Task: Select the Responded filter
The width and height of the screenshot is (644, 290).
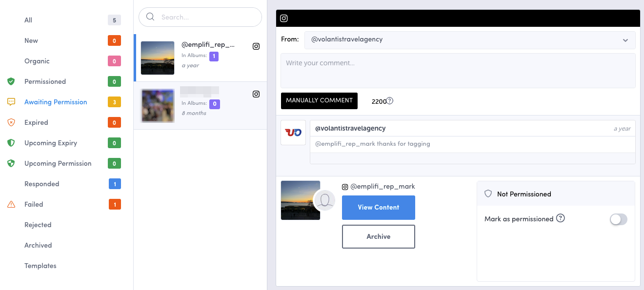Action: click(x=42, y=184)
